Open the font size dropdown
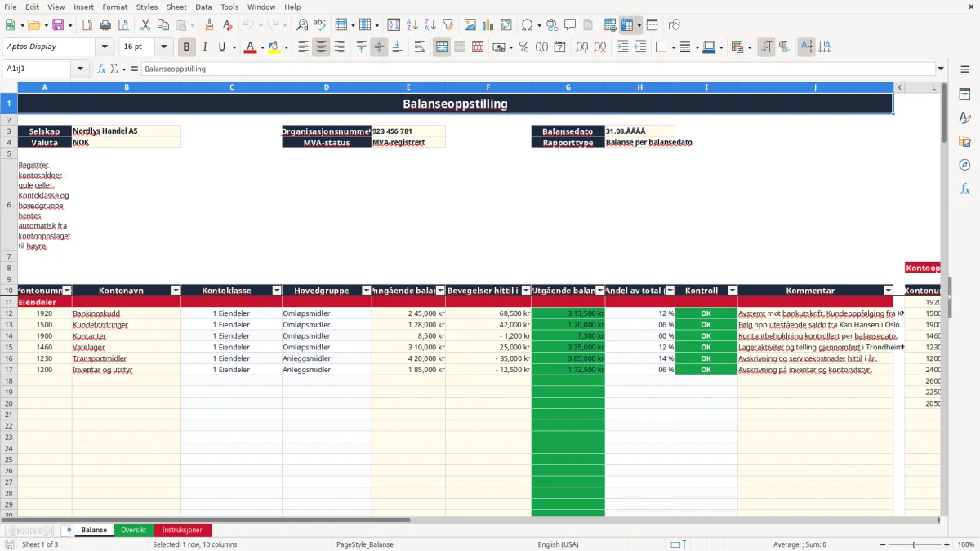 tap(163, 47)
